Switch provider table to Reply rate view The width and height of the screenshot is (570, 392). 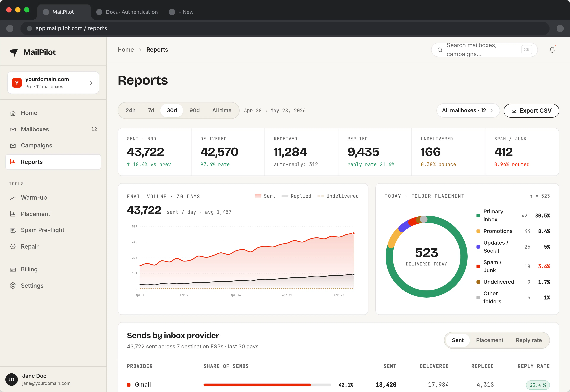[529, 340]
